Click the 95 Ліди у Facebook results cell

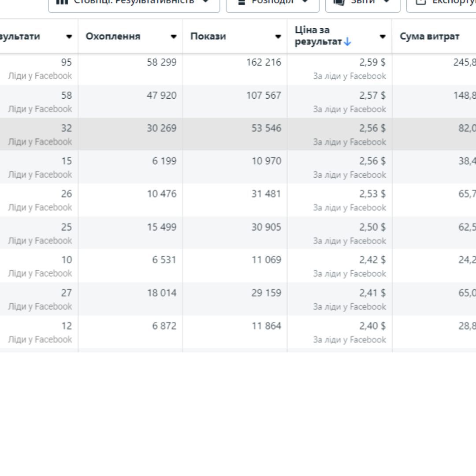pos(39,69)
